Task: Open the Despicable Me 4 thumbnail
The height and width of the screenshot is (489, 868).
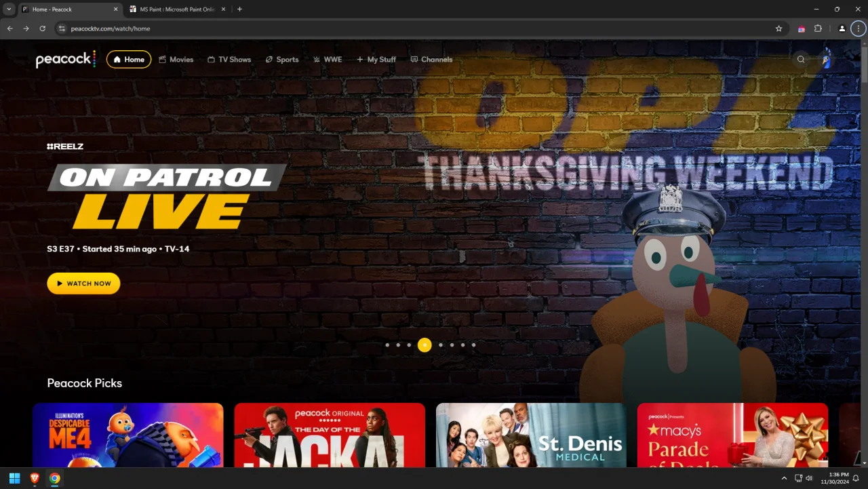Action: [128, 435]
